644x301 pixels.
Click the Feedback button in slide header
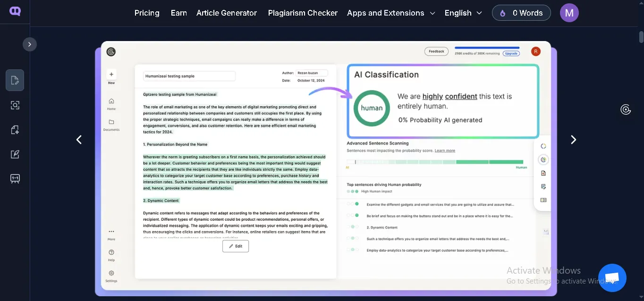point(436,51)
